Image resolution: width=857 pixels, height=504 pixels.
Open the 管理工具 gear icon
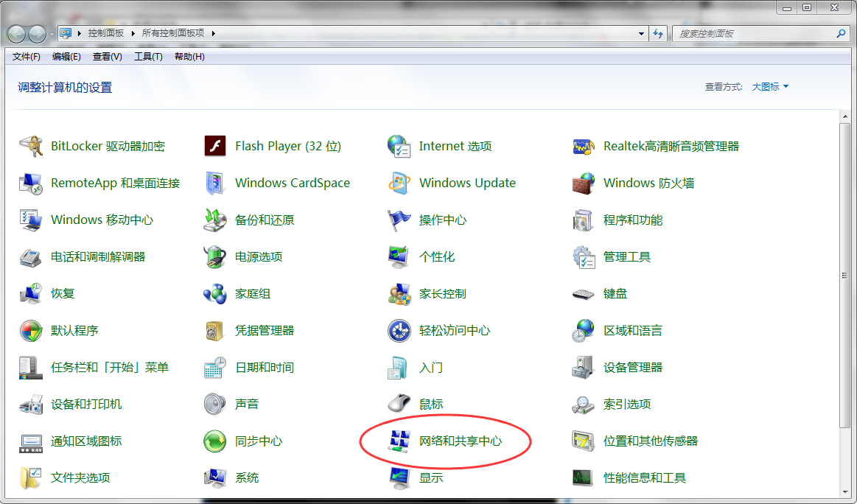pos(583,257)
